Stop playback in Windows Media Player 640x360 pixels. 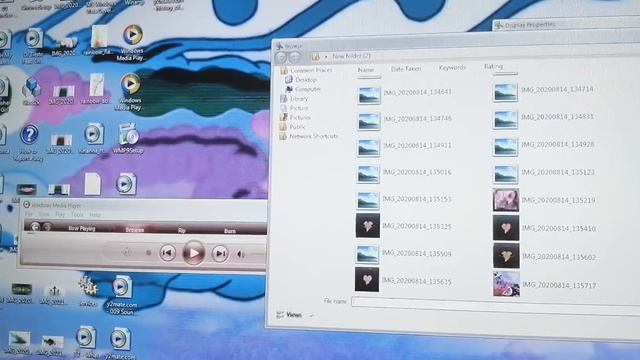[x=149, y=253]
